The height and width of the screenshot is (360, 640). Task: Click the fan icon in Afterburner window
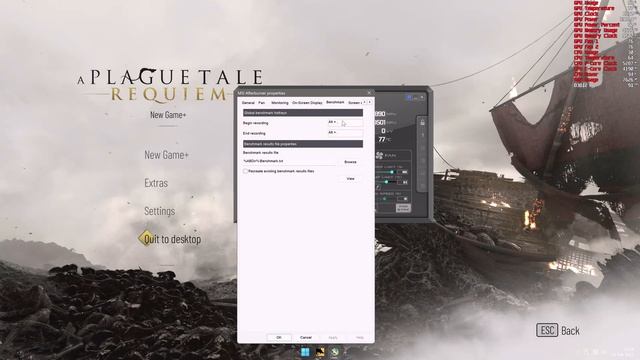click(380, 155)
